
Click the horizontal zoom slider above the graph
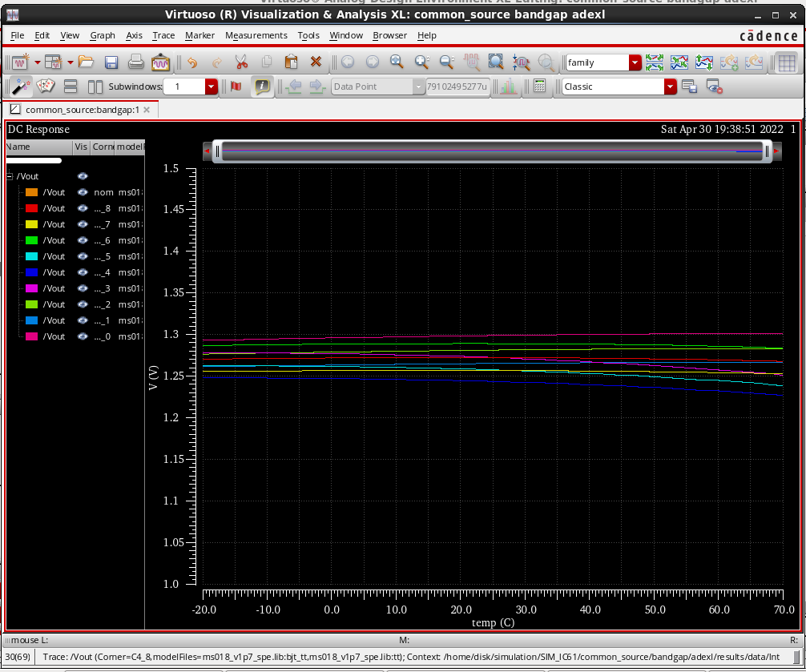click(491, 151)
